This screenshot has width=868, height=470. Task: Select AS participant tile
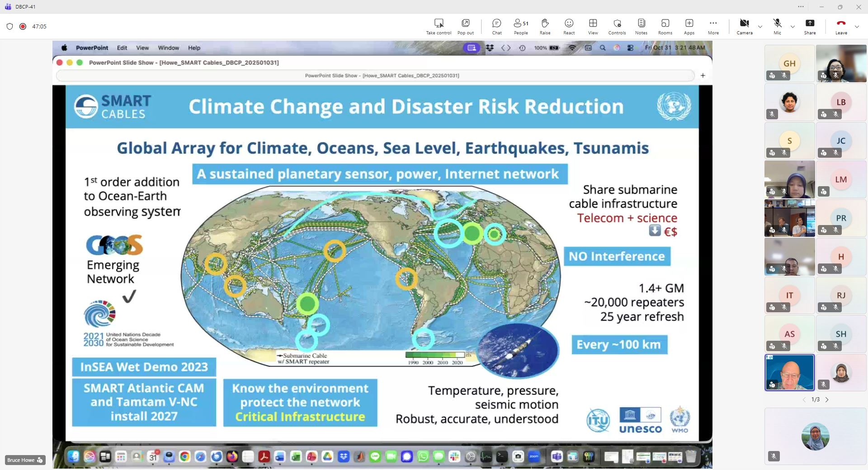tap(789, 334)
